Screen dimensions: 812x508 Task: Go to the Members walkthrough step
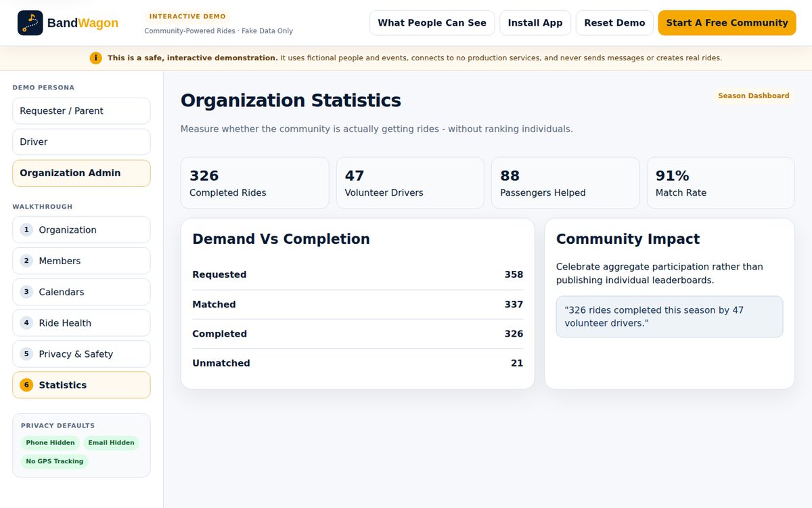[x=81, y=261]
